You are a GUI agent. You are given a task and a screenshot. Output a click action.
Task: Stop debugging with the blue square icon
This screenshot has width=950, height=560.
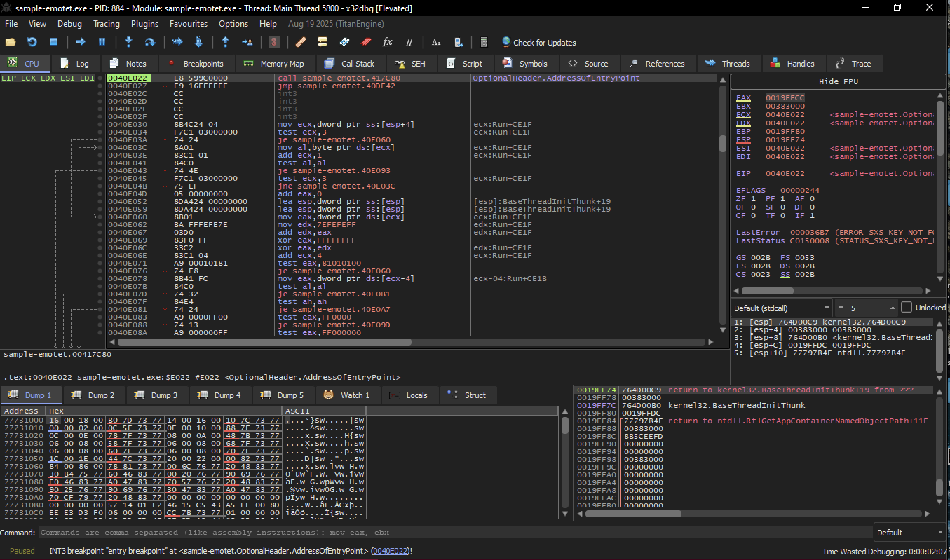click(54, 42)
